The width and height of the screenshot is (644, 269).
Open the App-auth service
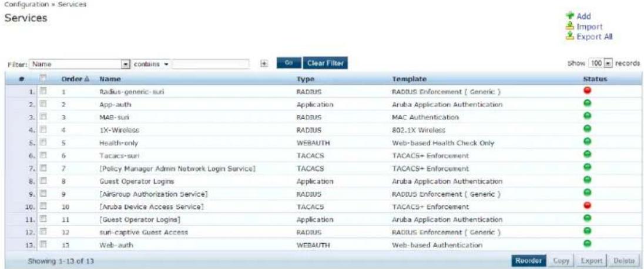pyautogui.click(x=115, y=104)
